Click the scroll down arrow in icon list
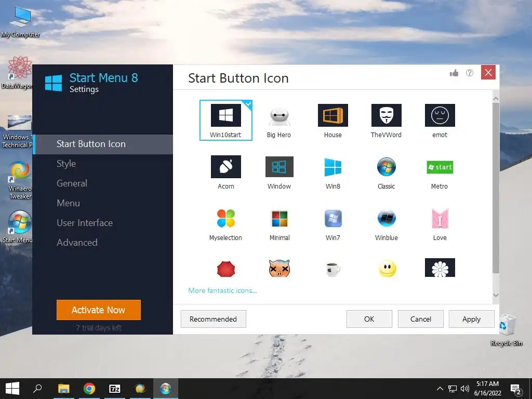The height and width of the screenshot is (399, 532). 496,295
